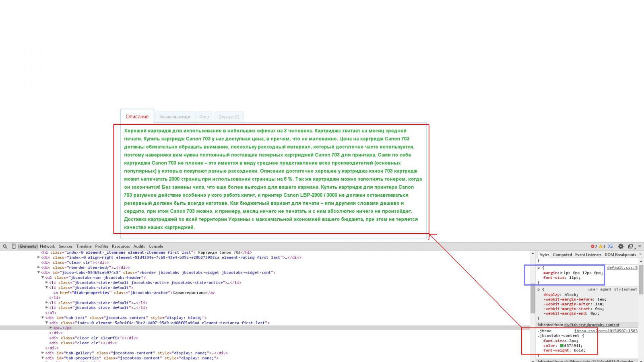The image size is (644, 362).
Task: Switch to the Характеристики page tab
Action: pyautogui.click(x=175, y=117)
